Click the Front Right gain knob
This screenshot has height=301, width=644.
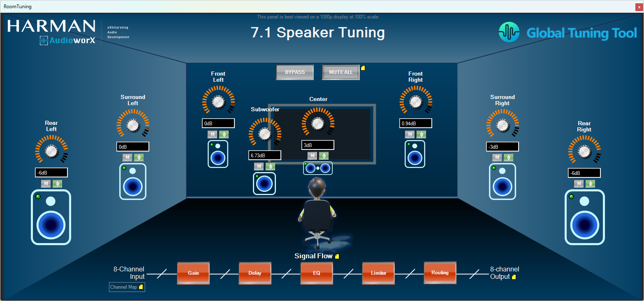(x=416, y=102)
